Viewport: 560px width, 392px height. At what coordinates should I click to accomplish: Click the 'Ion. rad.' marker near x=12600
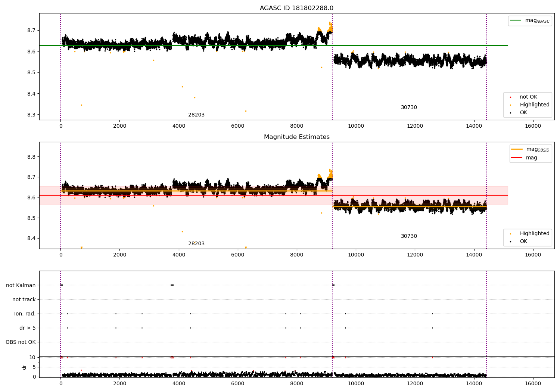pyautogui.click(x=432, y=314)
